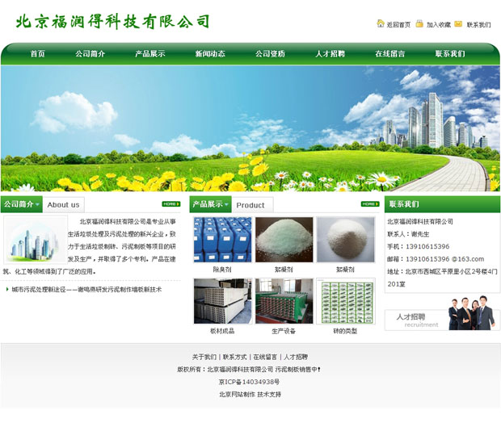Expand the arrow beside 公司简介 heading

(x=37, y=205)
